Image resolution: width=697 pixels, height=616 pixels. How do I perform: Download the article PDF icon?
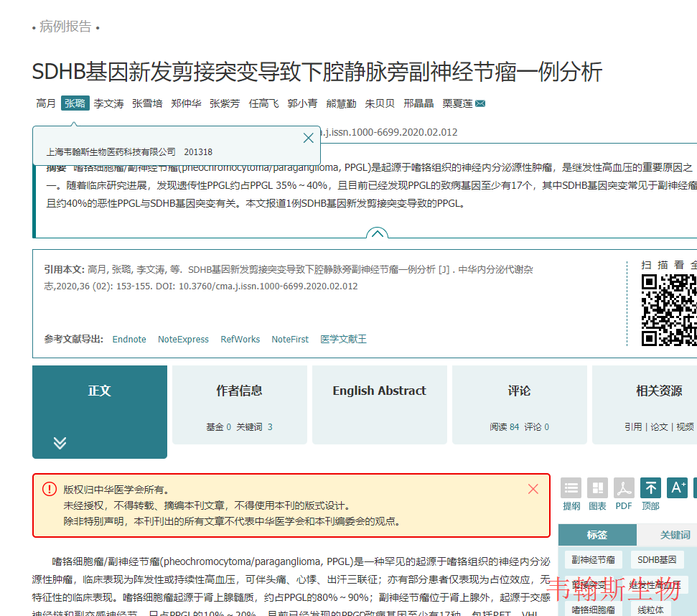click(x=624, y=488)
